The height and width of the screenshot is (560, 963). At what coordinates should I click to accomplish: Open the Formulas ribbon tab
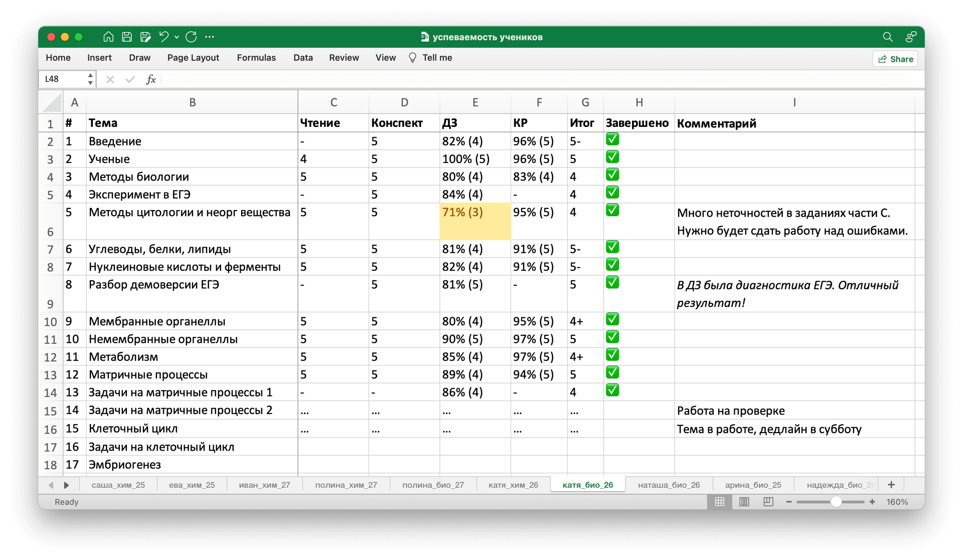point(256,58)
